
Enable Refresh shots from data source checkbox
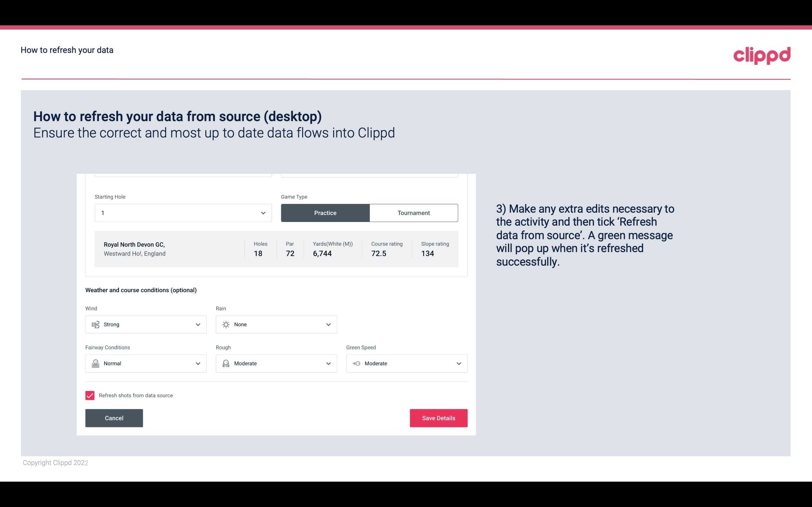89,395
